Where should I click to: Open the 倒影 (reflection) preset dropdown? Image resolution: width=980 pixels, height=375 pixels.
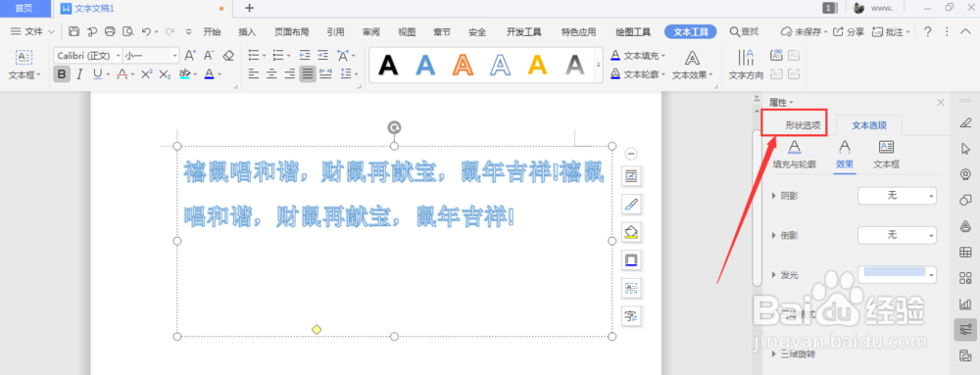click(x=897, y=235)
